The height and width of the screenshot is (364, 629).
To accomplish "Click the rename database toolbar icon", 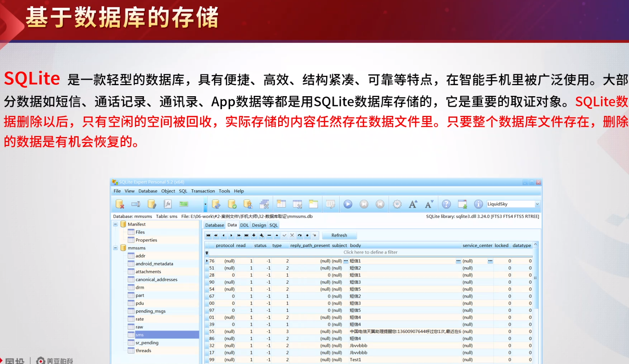I will [x=136, y=204].
